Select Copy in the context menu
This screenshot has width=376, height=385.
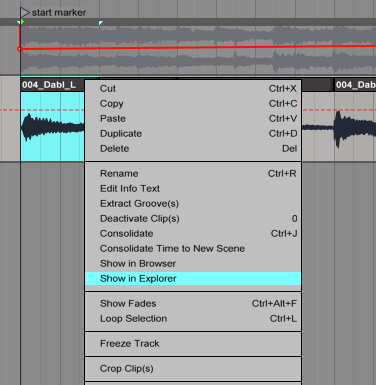(x=193, y=104)
